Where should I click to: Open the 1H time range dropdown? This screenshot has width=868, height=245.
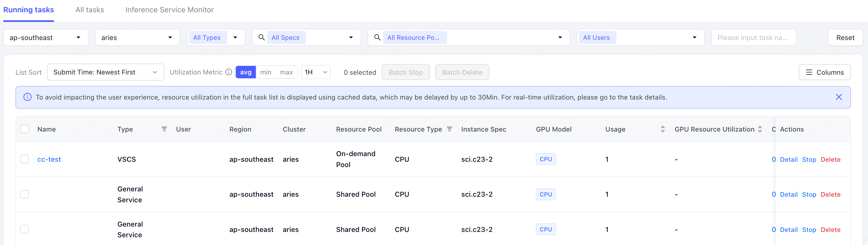pos(316,72)
